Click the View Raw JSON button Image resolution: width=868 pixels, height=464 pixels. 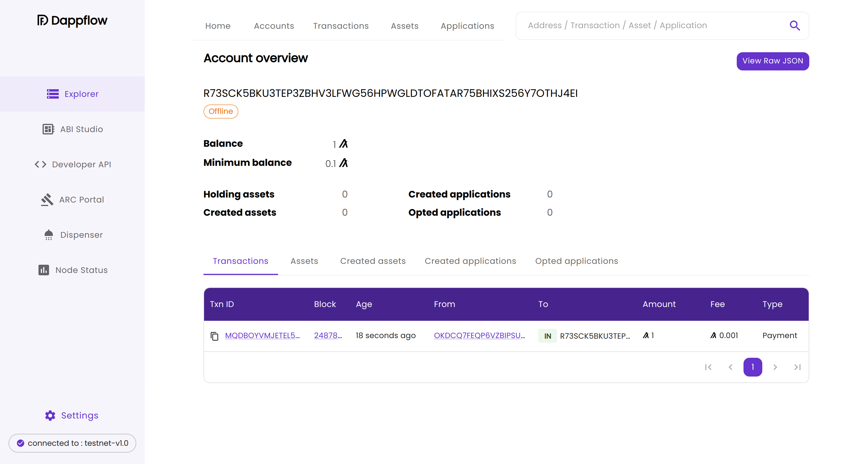(x=772, y=61)
